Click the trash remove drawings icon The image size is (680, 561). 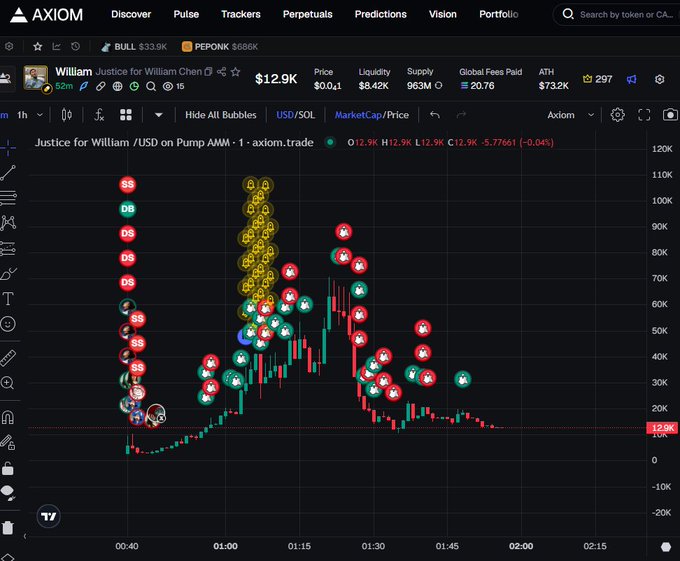pyautogui.click(x=8, y=527)
